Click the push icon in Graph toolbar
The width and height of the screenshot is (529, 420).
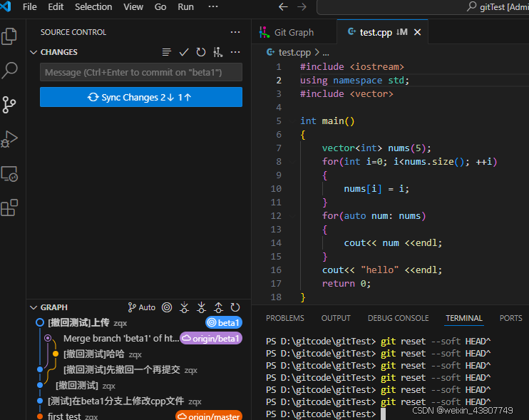(x=219, y=307)
